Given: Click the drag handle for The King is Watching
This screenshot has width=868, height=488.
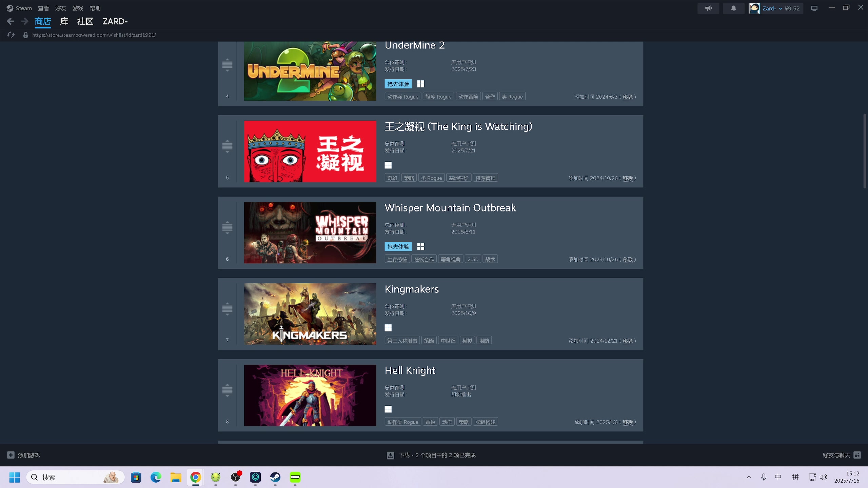Looking at the screenshot, I should pos(227,146).
